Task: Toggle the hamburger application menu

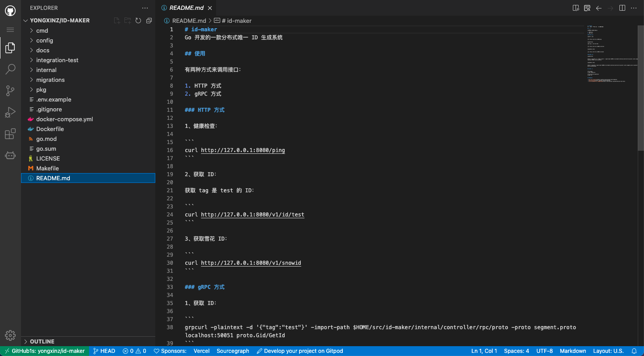Action: pos(10,30)
